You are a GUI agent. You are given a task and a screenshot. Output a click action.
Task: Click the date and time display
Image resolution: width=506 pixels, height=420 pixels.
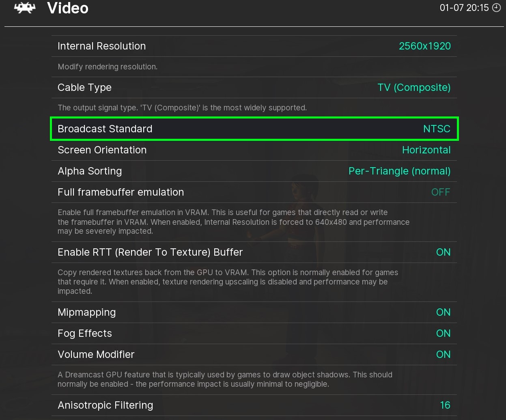pos(464,8)
